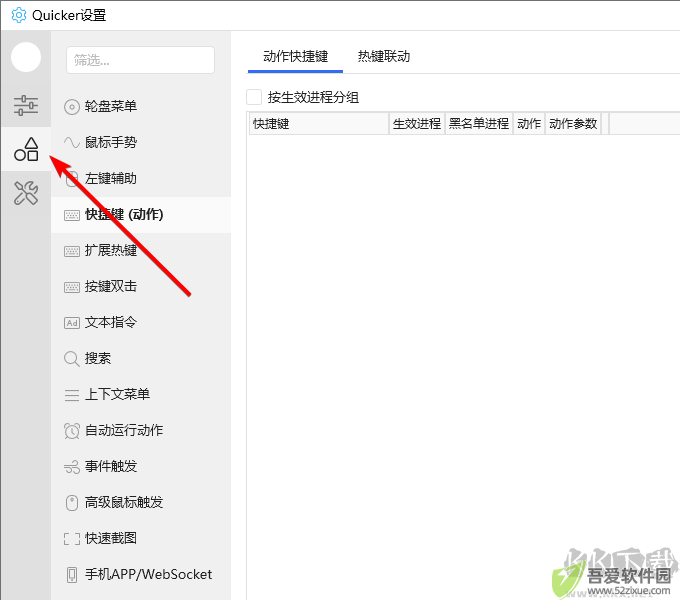Image resolution: width=680 pixels, height=600 pixels.
Task: Open 文本指令 settings
Action: coord(141,323)
